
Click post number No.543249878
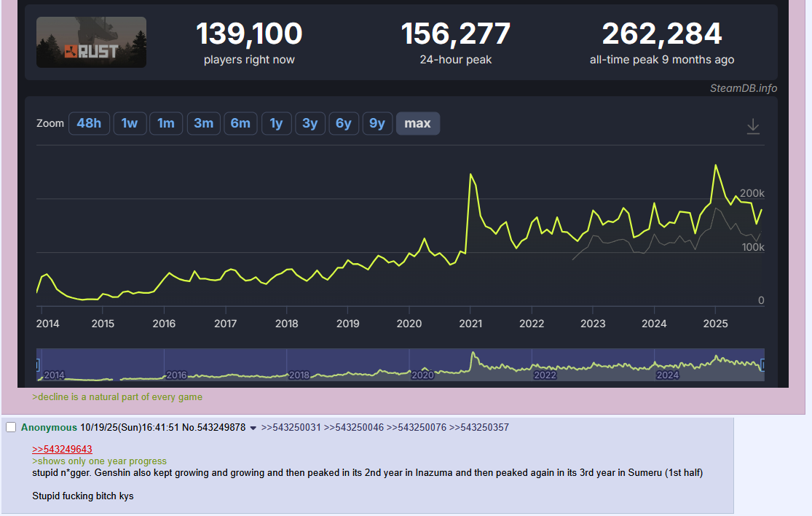coord(213,427)
